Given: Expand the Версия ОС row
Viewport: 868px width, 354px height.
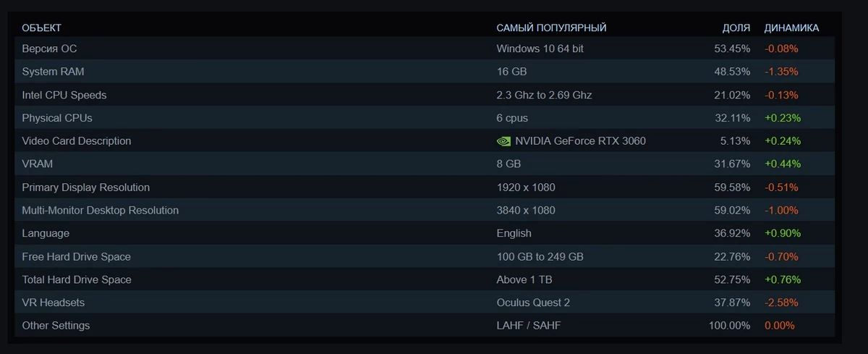Looking at the screenshot, I should click(x=425, y=49).
